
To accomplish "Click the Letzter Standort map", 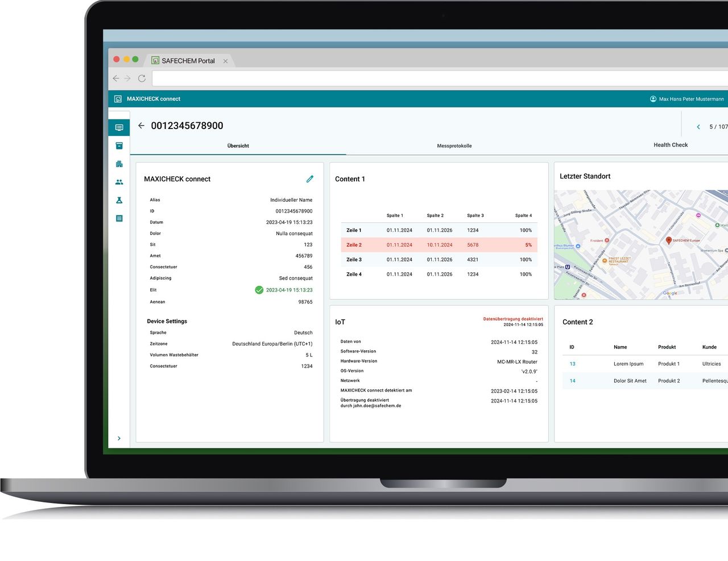I will [x=641, y=245].
